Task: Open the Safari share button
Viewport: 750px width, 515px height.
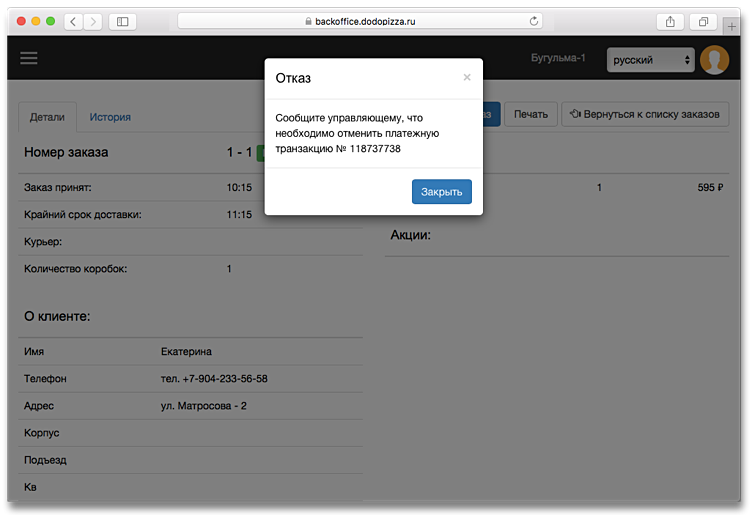Action: pyautogui.click(x=670, y=22)
